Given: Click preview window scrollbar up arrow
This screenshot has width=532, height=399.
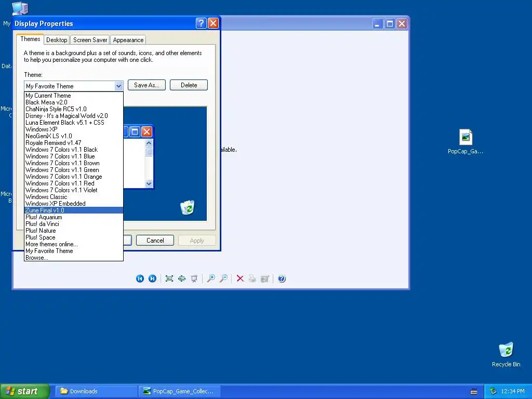Looking at the screenshot, I should tap(149, 143).
